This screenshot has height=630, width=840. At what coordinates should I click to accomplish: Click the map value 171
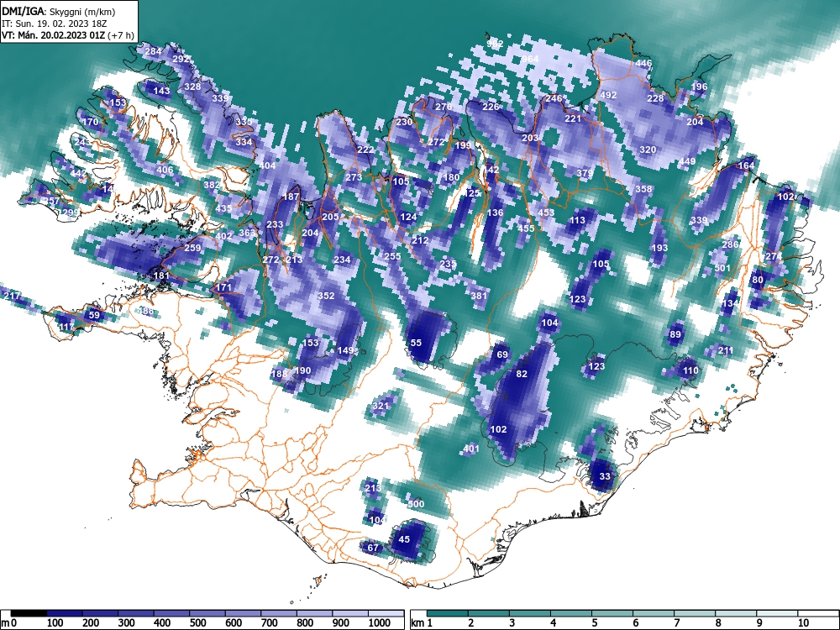tap(223, 287)
